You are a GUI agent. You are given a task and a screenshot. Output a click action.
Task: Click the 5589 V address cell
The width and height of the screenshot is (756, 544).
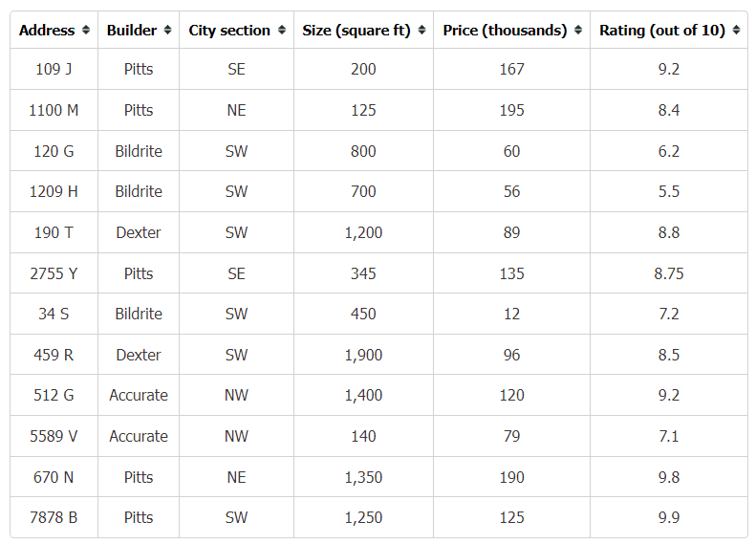[54, 436]
